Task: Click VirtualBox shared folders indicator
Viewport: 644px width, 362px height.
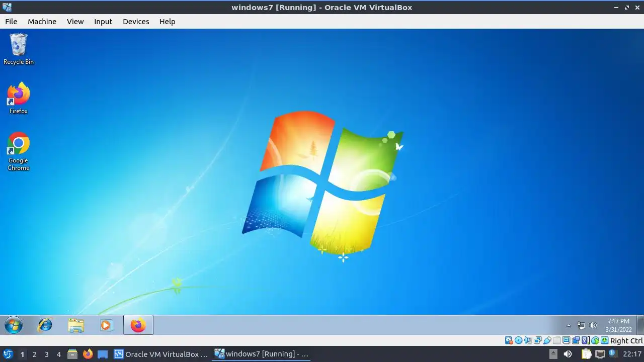Action: [556, 340]
